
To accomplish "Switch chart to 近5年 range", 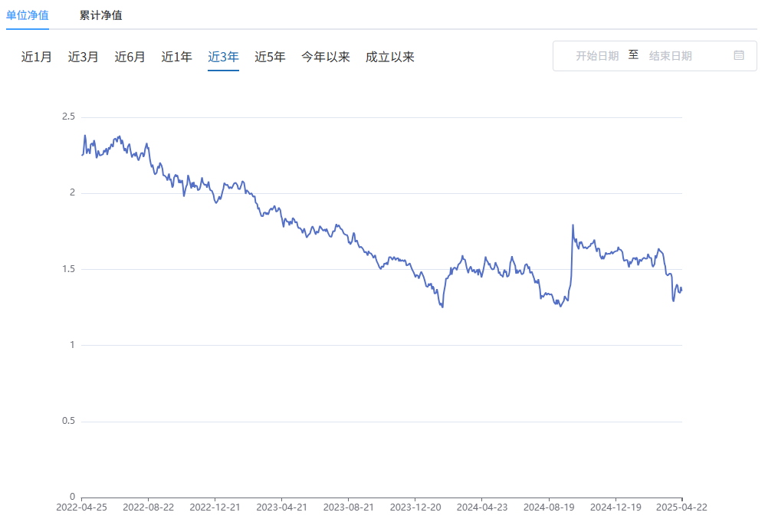I will point(270,57).
